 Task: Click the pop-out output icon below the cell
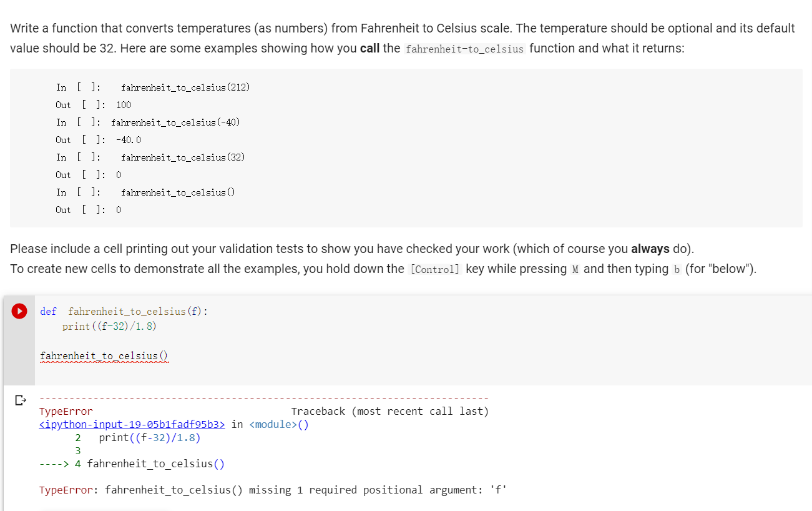19,400
